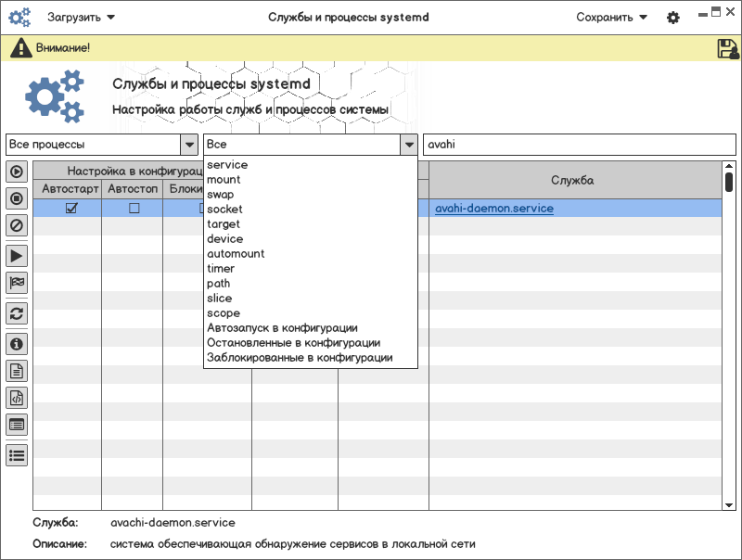This screenshot has height=560, width=742.
Task: Open the Загрузить dropdown menu
Action: click(x=82, y=18)
